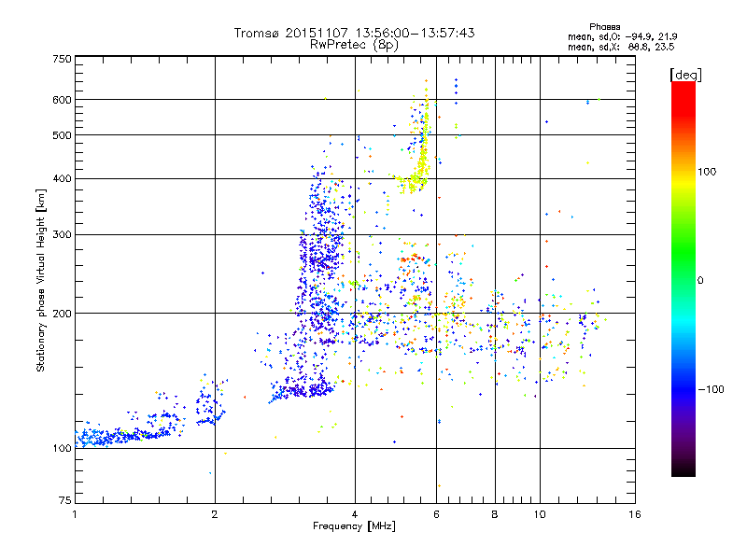Select the 'RwPretec (8p)' subtitle text

(354, 45)
